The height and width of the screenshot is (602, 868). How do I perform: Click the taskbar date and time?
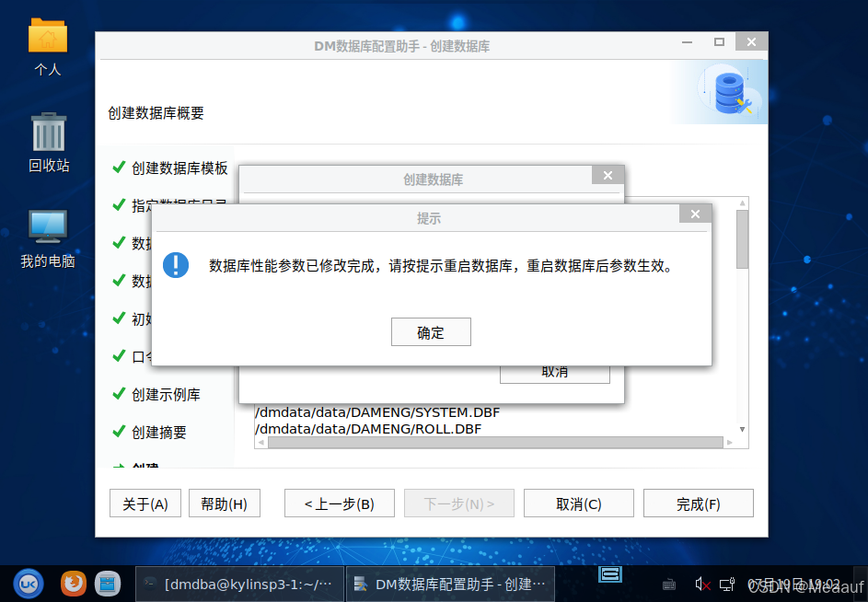coord(793,585)
